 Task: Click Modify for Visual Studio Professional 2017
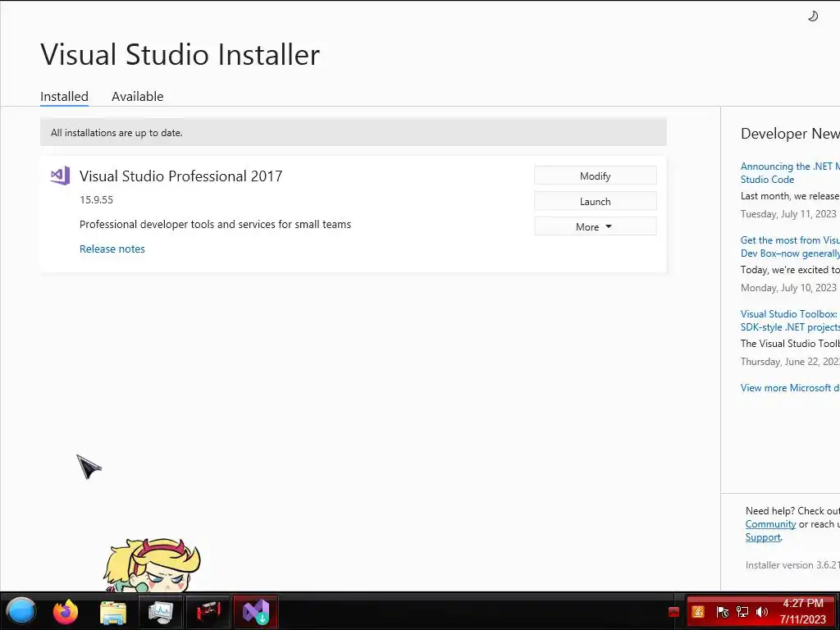coord(596,176)
